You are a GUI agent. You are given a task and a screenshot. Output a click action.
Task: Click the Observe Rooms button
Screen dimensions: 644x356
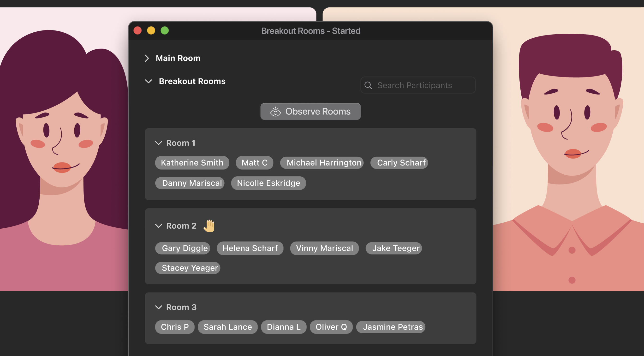(x=310, y=111)
